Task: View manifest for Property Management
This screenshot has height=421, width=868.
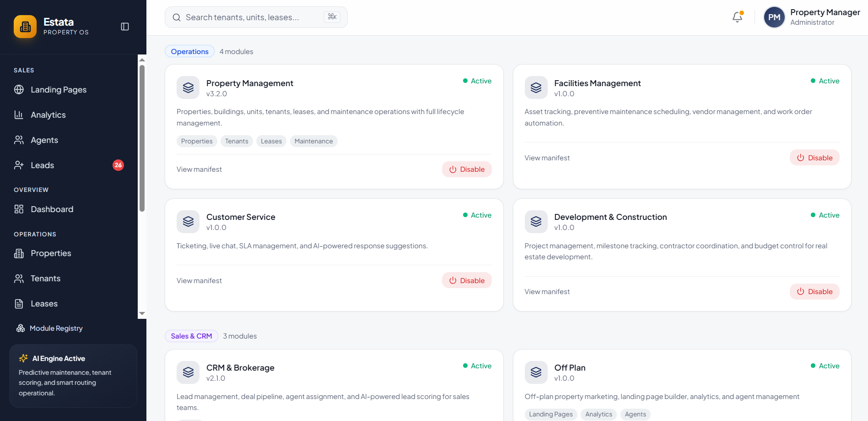Action: 199,169
